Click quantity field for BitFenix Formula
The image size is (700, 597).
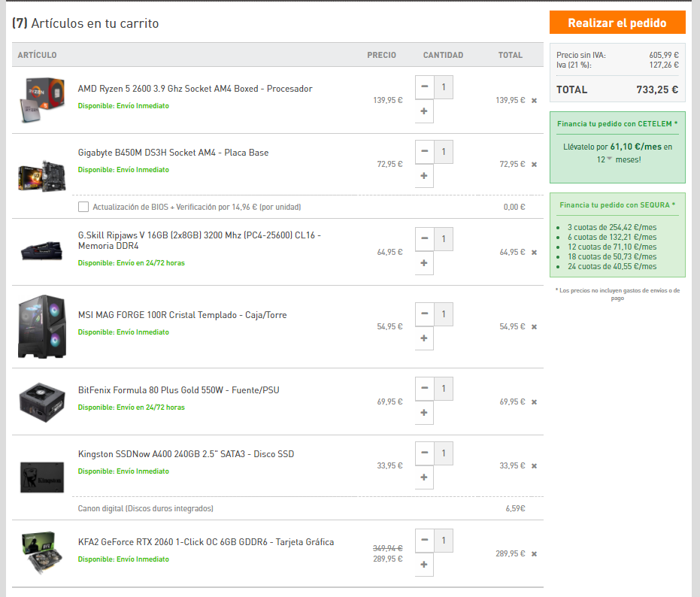click(x=444, y=388)
